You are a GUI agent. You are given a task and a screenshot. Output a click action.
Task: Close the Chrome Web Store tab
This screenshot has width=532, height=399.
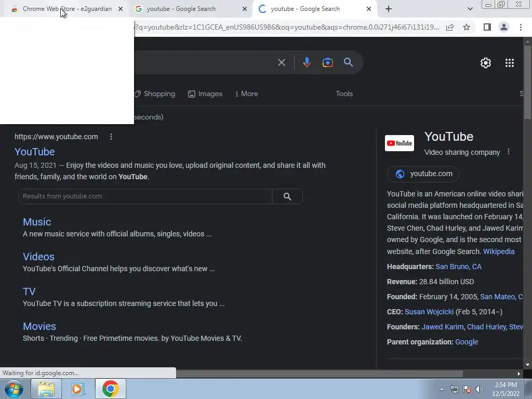[x=121, y=9]
